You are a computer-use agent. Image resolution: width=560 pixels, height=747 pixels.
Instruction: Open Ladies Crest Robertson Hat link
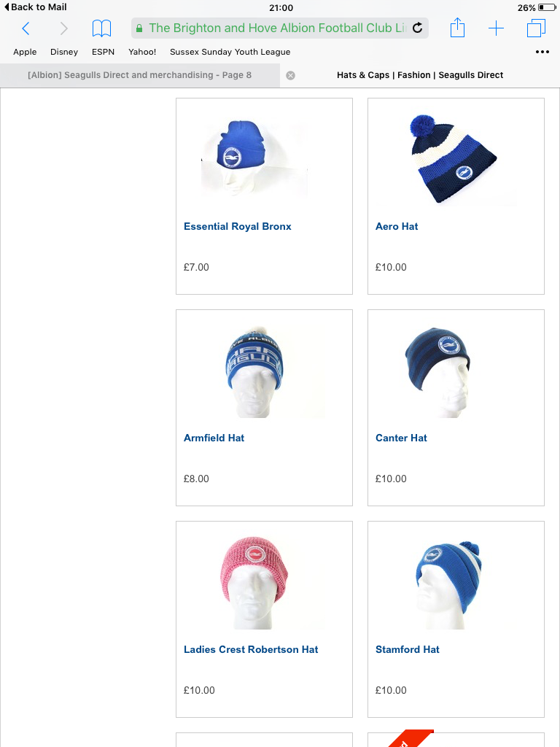(x=251, y=649)
